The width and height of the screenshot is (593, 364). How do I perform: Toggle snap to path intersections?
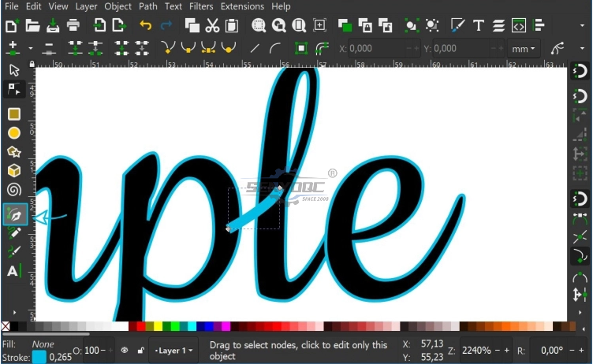pos(580,237)
